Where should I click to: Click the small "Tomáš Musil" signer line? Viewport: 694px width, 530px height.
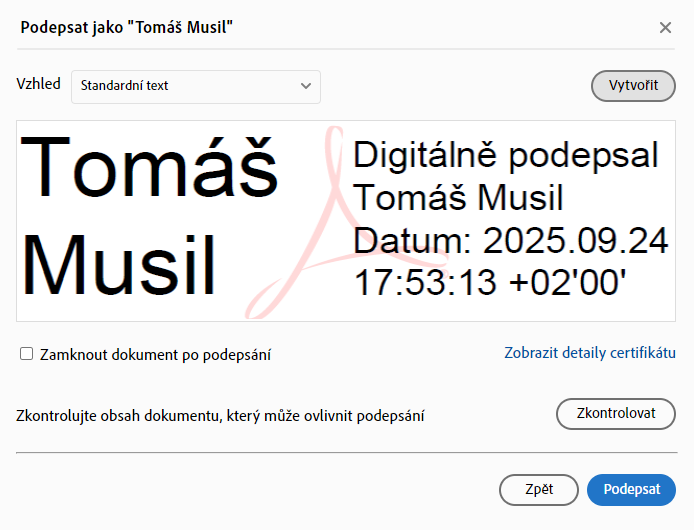[458, 198]
